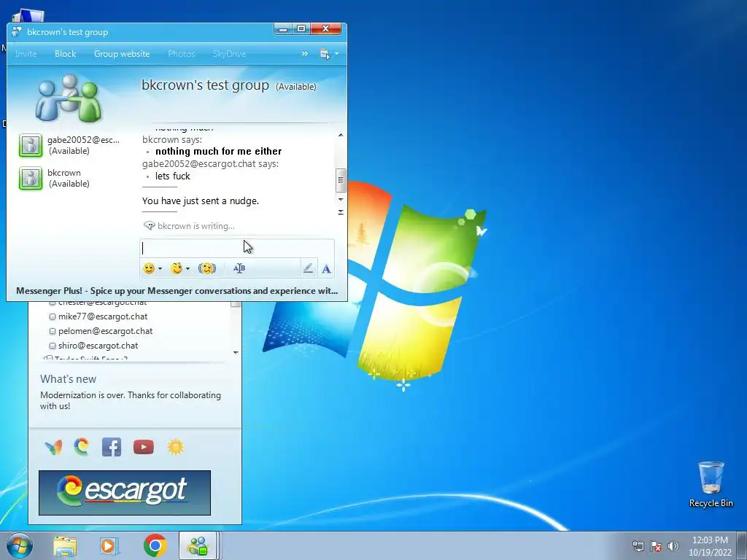Viewport: 747px width, 560px height.
Task: Click the chat scrollbar thumb
Action: pos(341,180)
